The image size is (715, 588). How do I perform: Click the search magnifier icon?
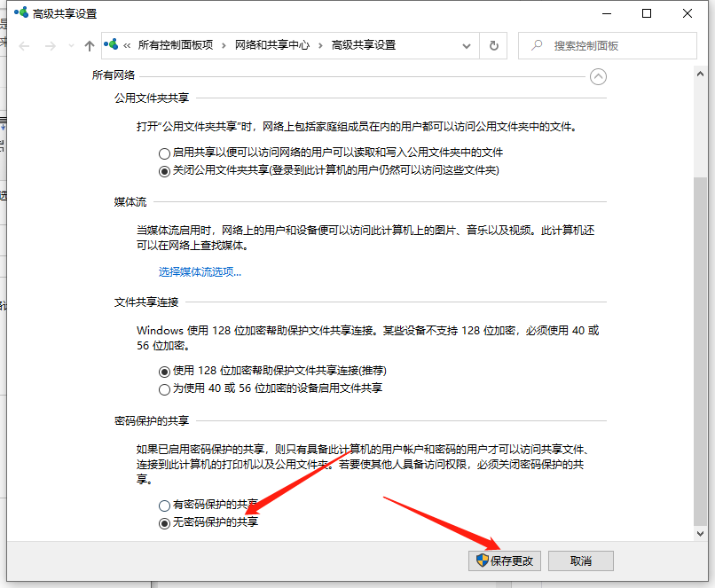pyautogui.click(x=537, y=45)
